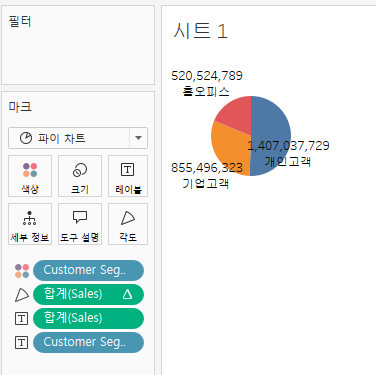Open the 세부 정보 detail card
Image resolution: width=376 pixels, height=375 pixels.
(x=30, y=224)
